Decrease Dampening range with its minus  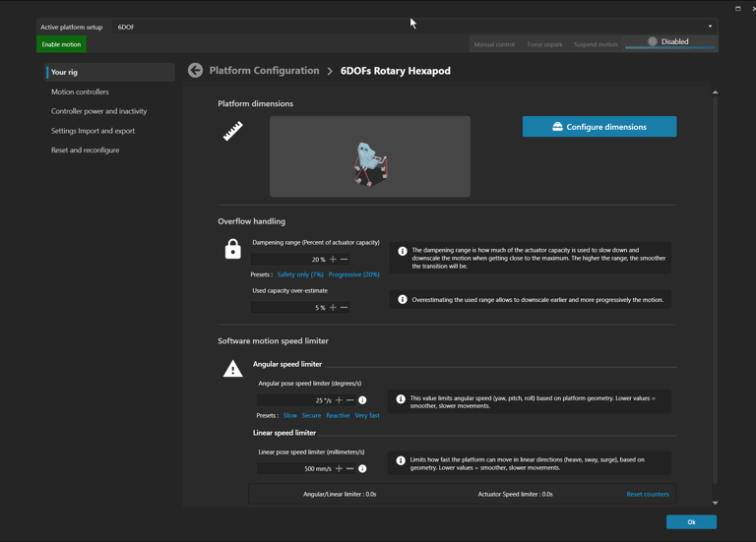pyautogui.click(x=344, y=260)
